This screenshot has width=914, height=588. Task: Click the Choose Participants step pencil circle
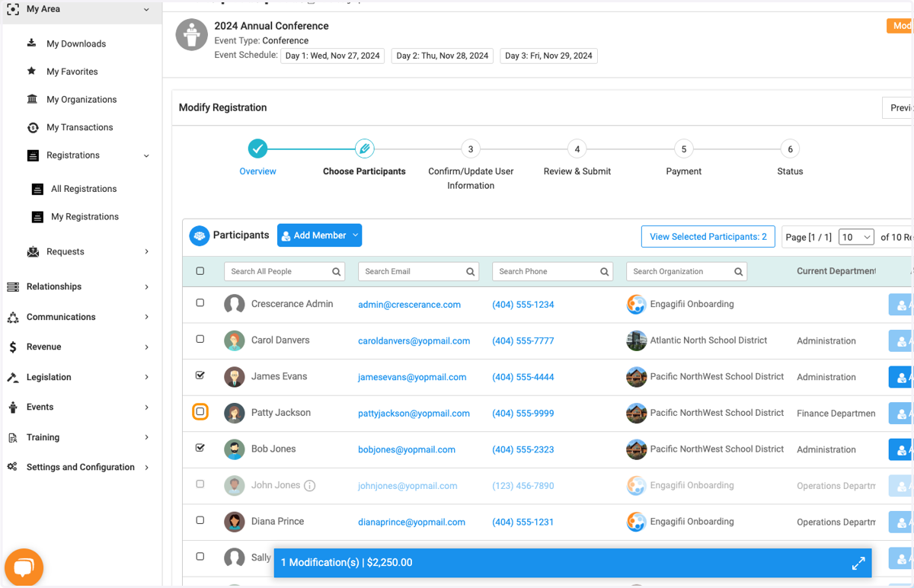click(364, 149)
